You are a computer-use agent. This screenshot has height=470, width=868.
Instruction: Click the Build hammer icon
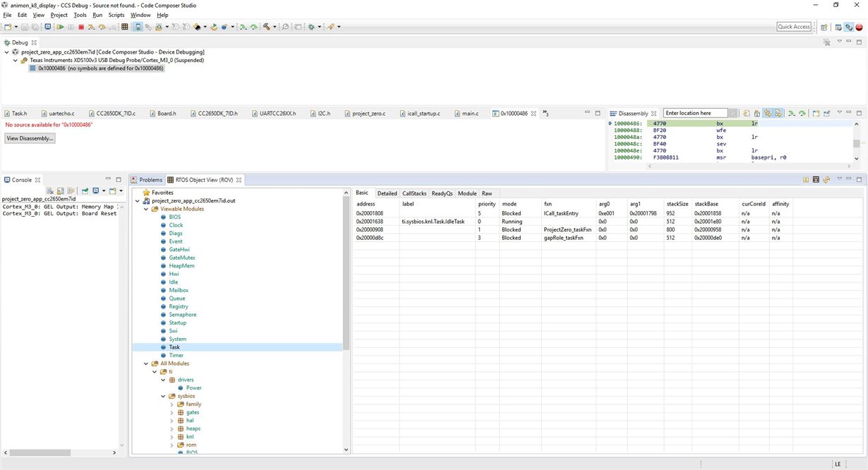pyautogui.click(x=267, y=27)
